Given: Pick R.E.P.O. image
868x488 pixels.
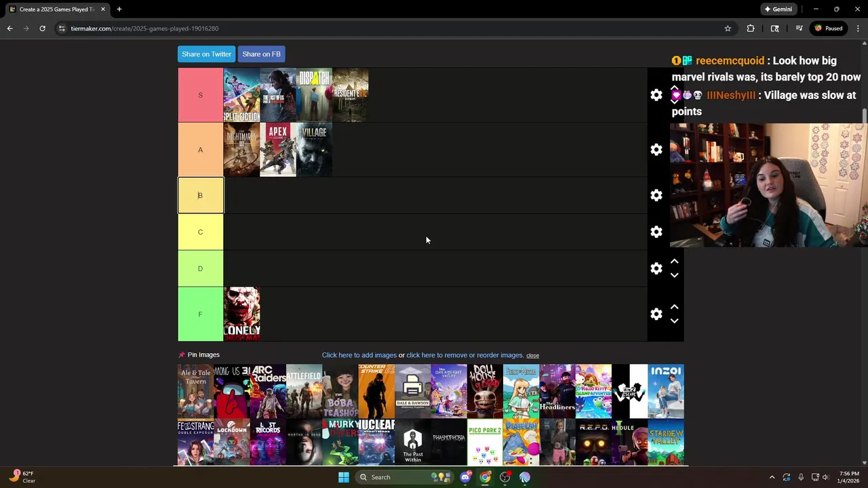Looking at the screenshot, I should pyautogui.click(x=593, y=442).
